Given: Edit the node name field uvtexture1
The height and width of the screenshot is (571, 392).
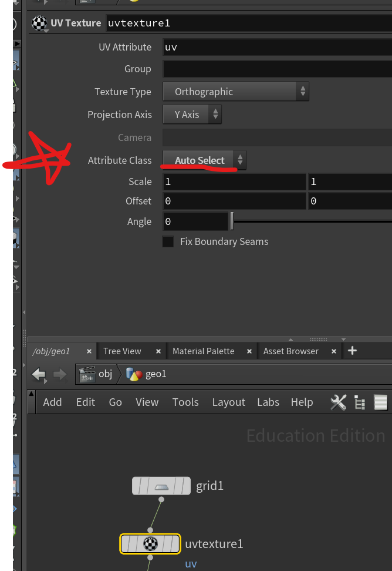Looking at the screenshot, I should click(x=249, y=23).
